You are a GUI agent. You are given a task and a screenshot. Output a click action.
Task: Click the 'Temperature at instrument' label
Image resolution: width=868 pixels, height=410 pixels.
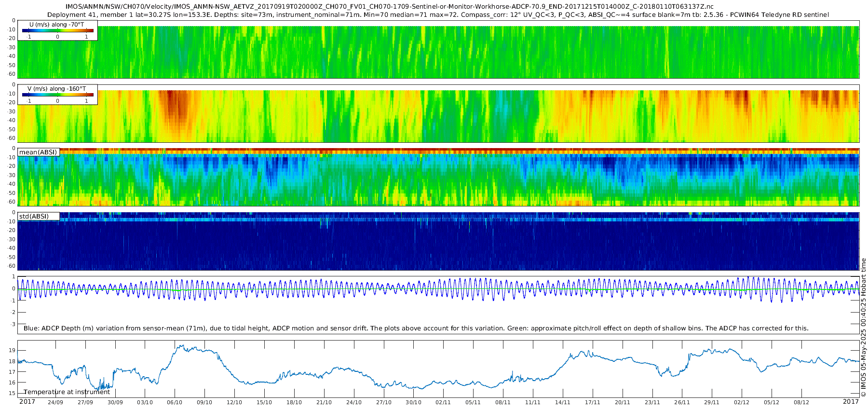click(67, 392)
